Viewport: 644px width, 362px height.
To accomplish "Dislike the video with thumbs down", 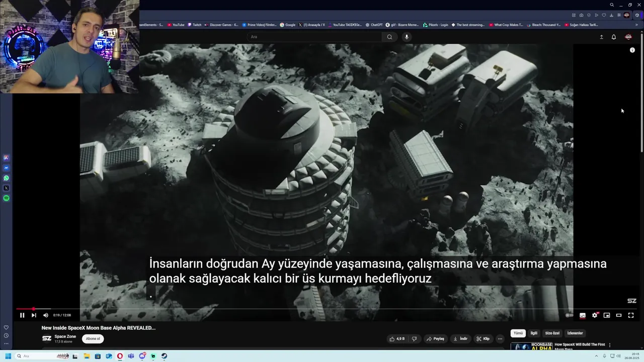I will (x=414, y=339).
